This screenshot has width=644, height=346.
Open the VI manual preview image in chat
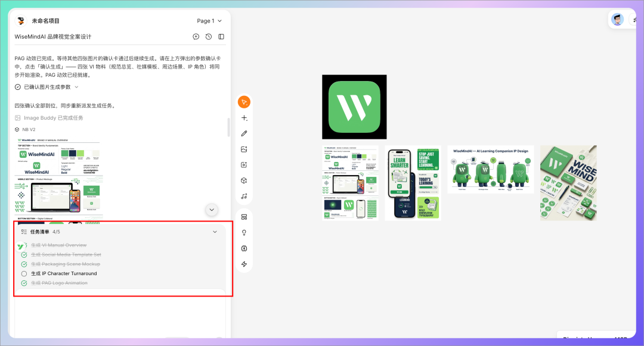pos(58,180)
